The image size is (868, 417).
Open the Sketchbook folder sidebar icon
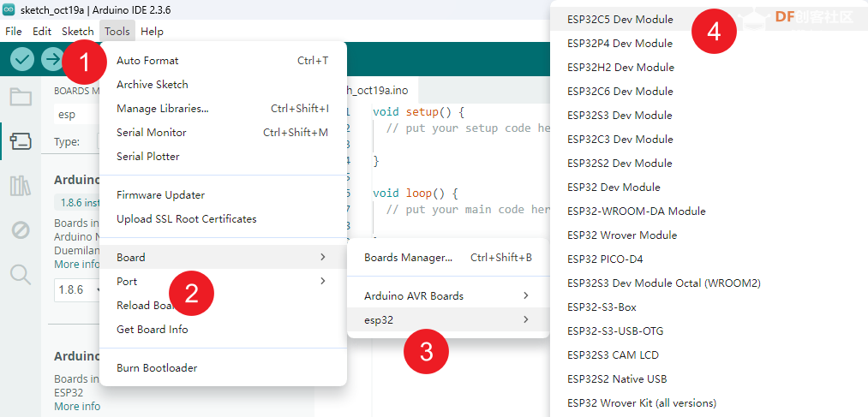click(x=21, y=97)
